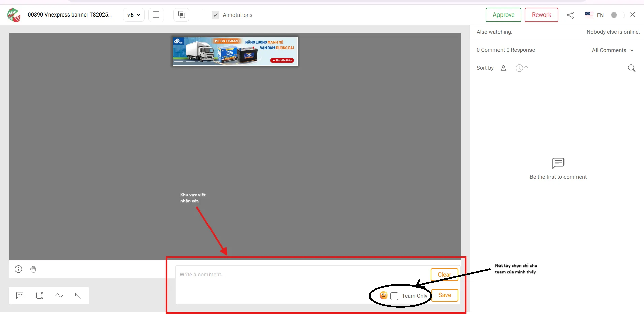Click the Clear button
This screenshot has width=644, height=314.
tap(444, 275)
